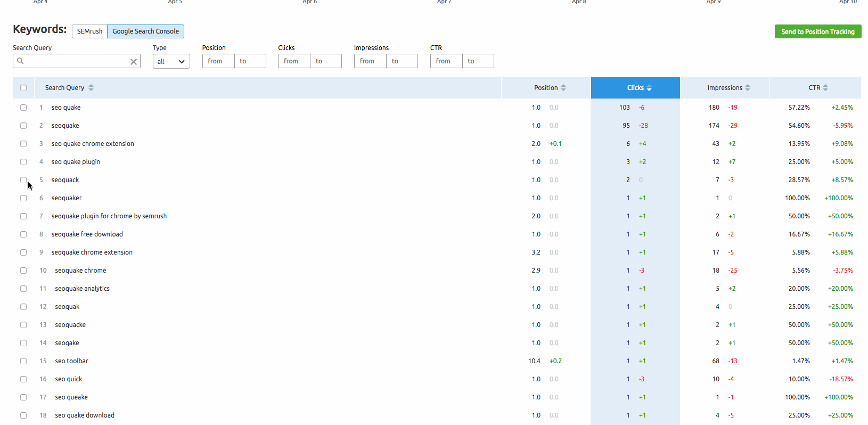Open the Type dropdown set to all
The image size is (868, 425).
point(171,61)
